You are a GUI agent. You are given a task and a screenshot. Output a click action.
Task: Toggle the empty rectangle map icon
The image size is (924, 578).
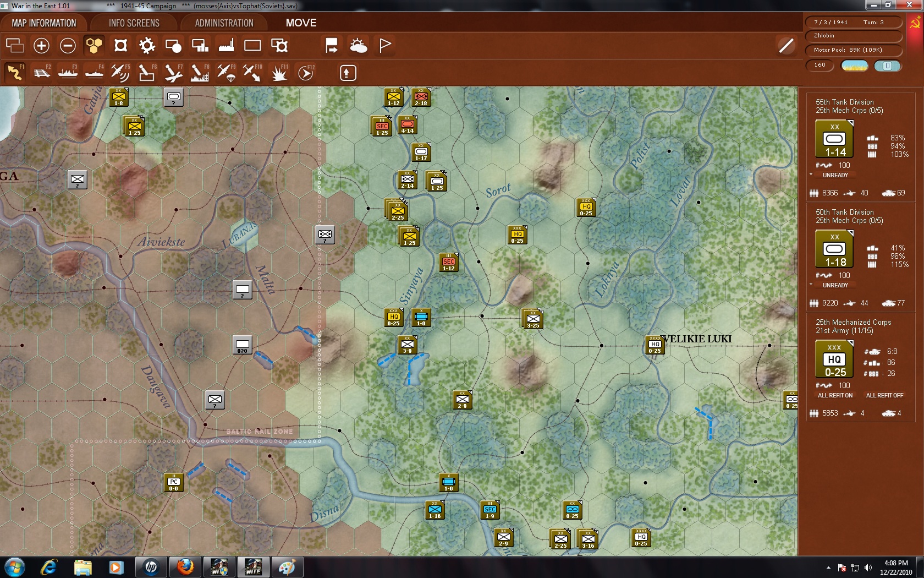point(252,45)
